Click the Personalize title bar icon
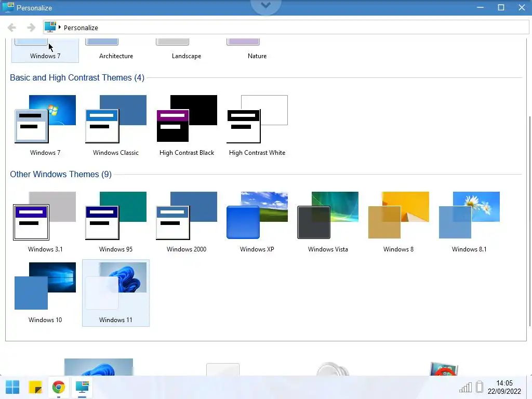The image size is (532, 399). click(8, 7)
